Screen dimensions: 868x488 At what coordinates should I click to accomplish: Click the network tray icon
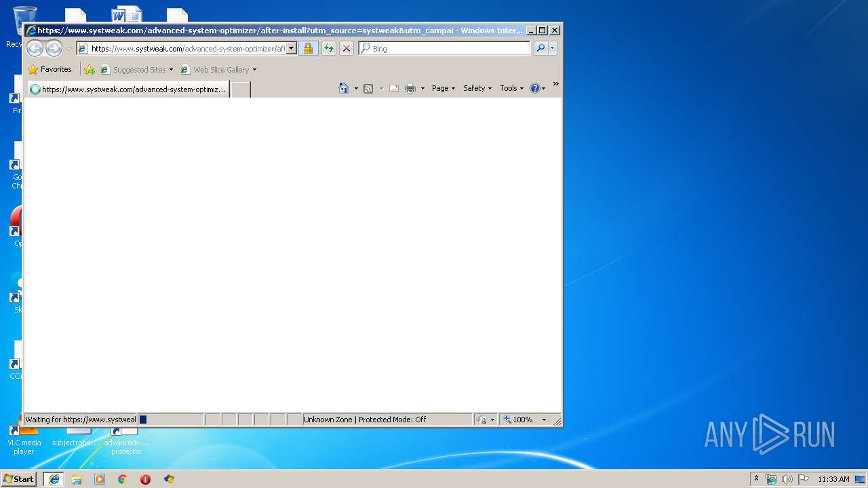pos(771,479)
